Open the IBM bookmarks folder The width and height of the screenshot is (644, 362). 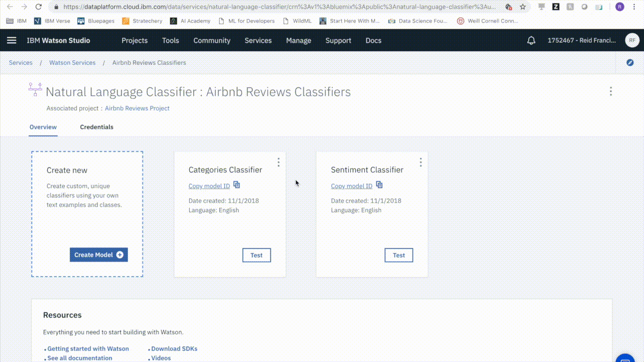[x=17, y=21]
